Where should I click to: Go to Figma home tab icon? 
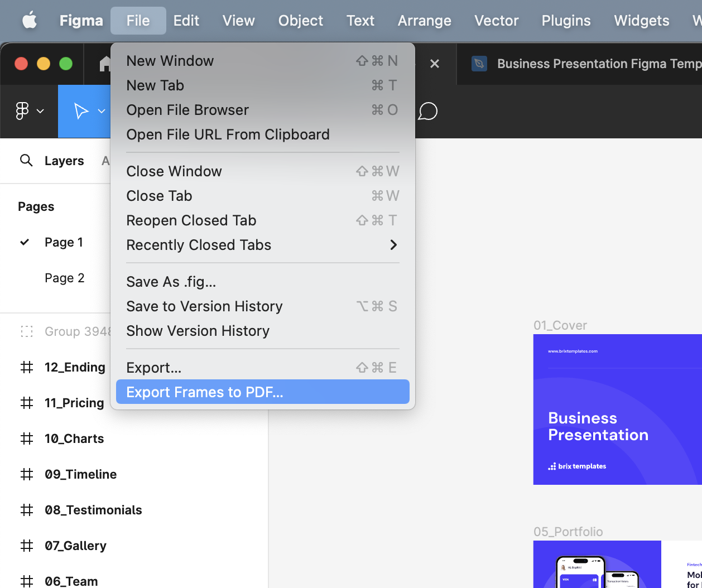(x=105, y=64)
